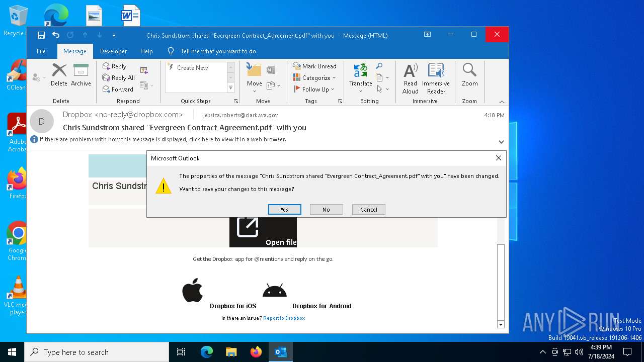
Task: Click the volume icon in system tray
Action: (579, 352)
